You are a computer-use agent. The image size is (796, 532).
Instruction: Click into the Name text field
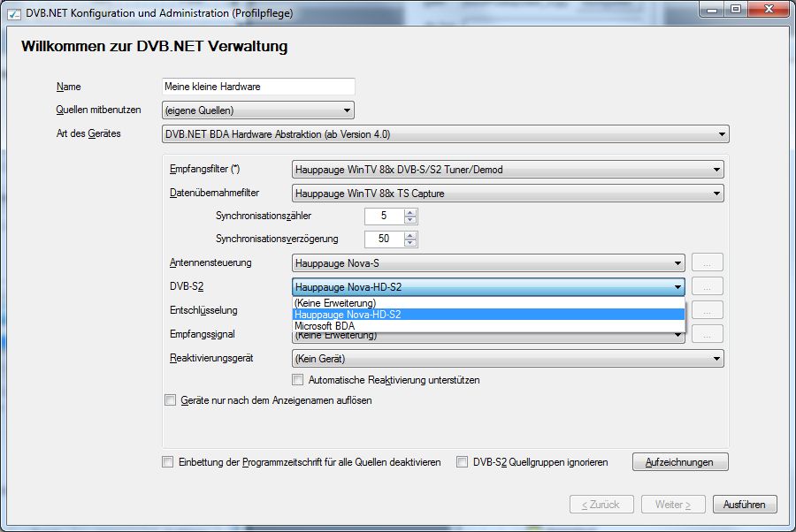258,87
